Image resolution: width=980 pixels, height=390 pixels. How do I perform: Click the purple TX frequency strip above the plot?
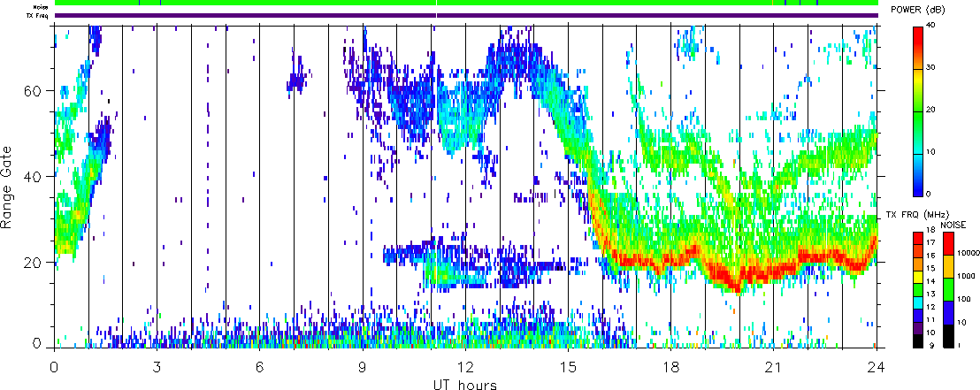coord(467,16)
